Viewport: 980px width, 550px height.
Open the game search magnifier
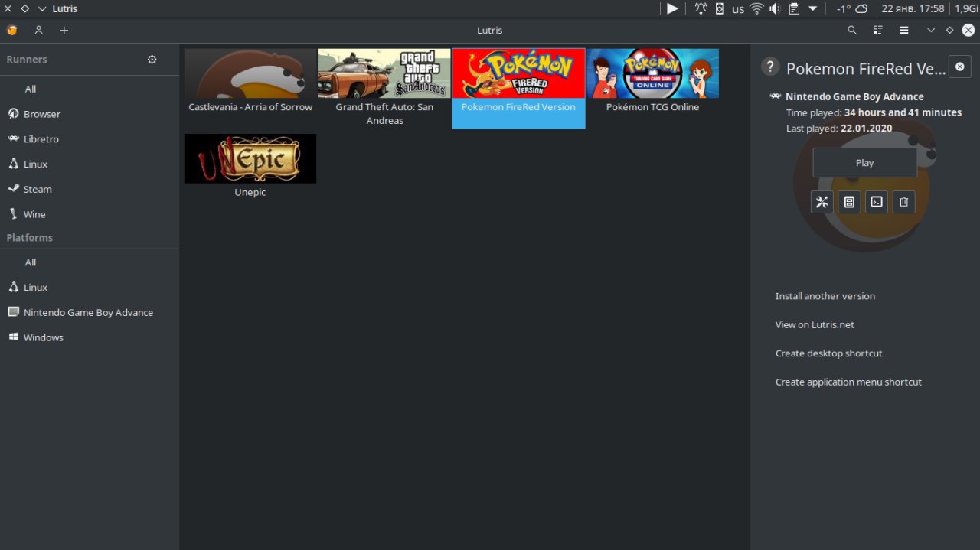(852, 31)
